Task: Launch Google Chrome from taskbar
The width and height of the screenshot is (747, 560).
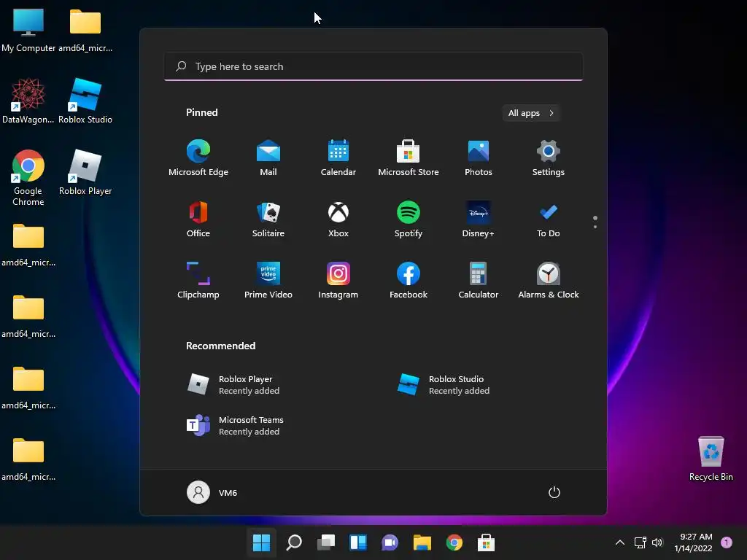Action: (x=454, y=542)
